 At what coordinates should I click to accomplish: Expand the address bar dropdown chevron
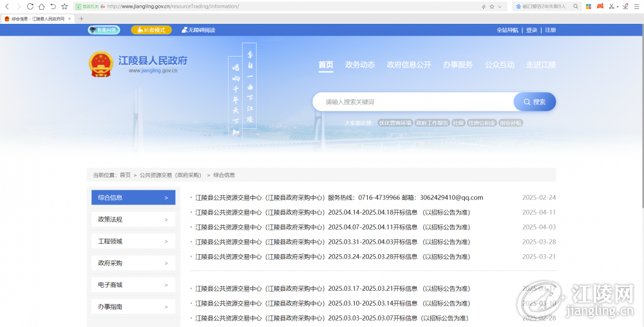(x=500, y=6)
